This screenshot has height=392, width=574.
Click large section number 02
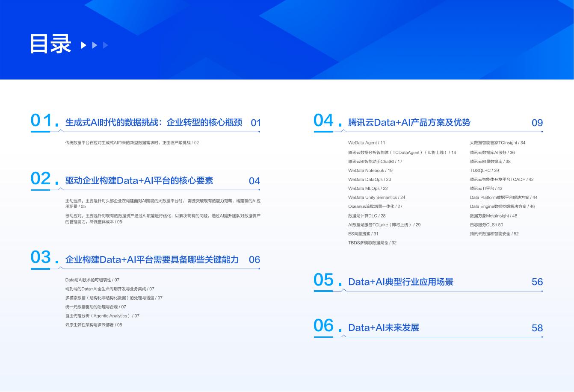click(41, 179)
